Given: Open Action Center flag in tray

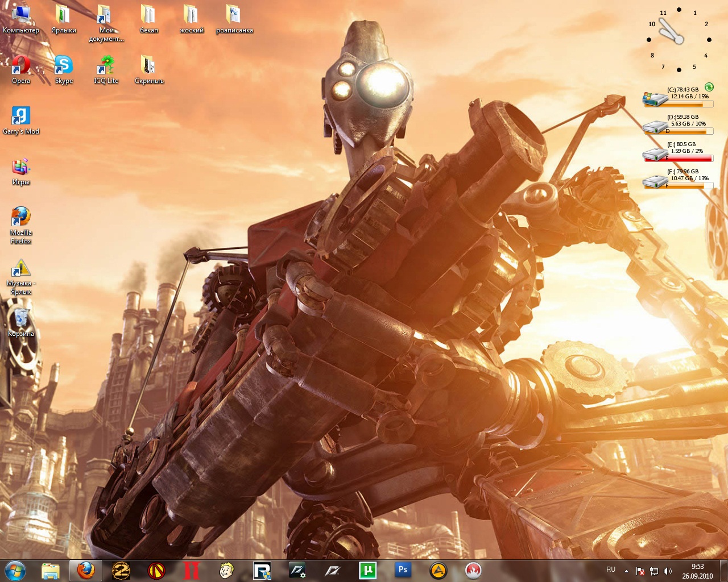Looking at the screenshot, I should click(x=640, y=571).
